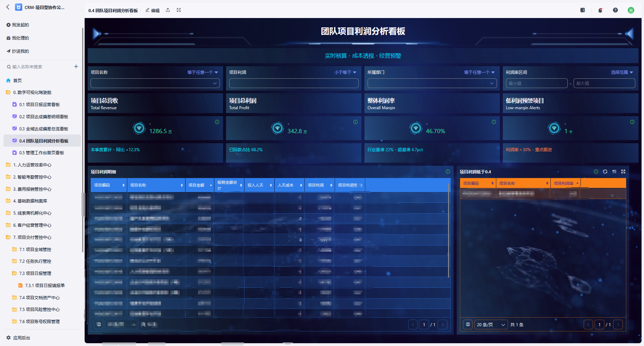This screenshot has width=644, height=346.
Task: Click the plus icon beside sidebar search
Action: (76, 67)
